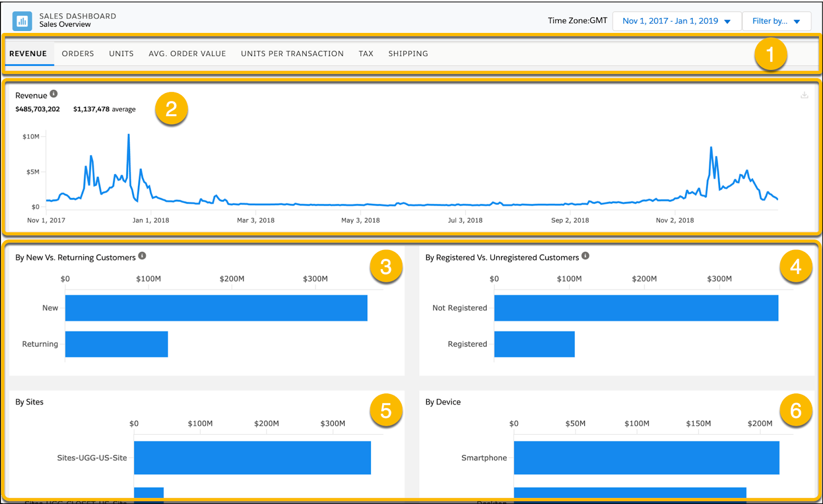
Task: Click the Sites-UGG-US-Site label
Action: (92, 458)
